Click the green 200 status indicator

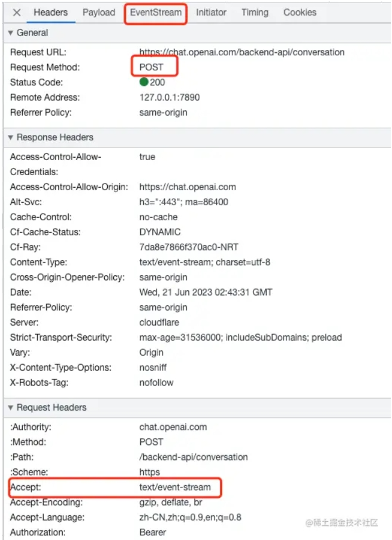coord(144,82)
